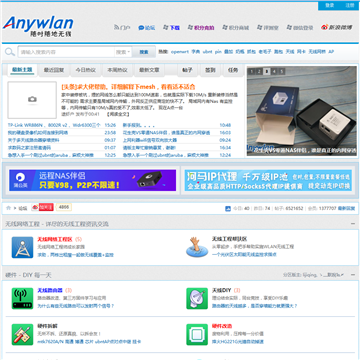360x360 pixels.
Task: Switch slideshow to slide 4
Action: pyautogui.click(x=274, y=71)
